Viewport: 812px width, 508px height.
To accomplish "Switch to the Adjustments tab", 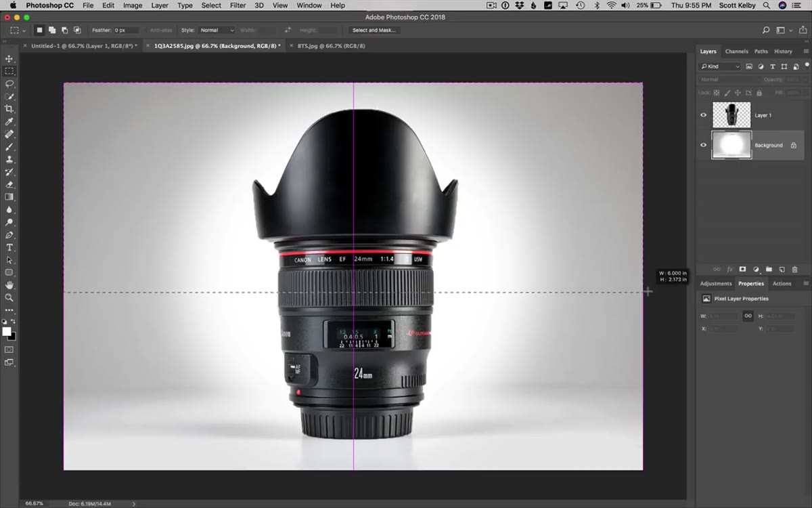I will coord(716,284).
